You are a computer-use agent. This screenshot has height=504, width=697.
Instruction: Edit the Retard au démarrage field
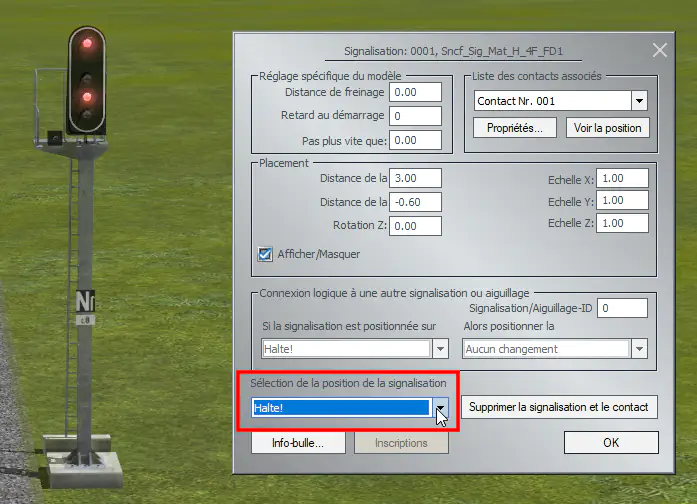pyautogui.click(x=415, y=116)
